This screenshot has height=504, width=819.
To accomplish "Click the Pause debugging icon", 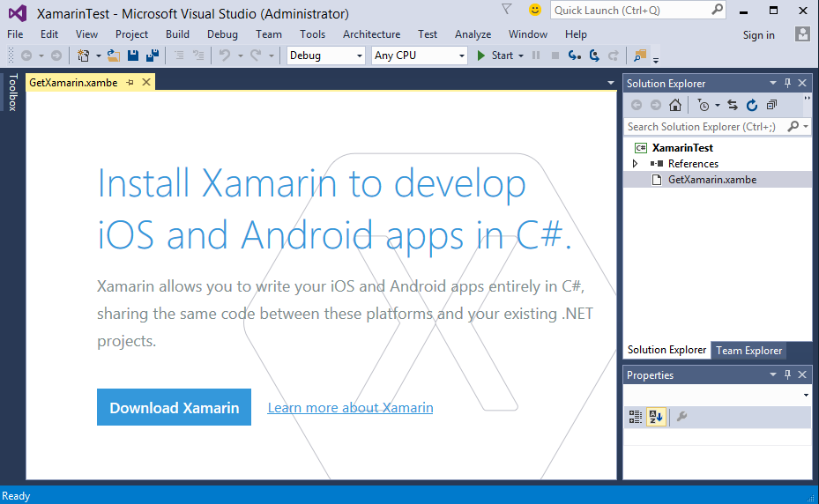I will coord(536,56).
